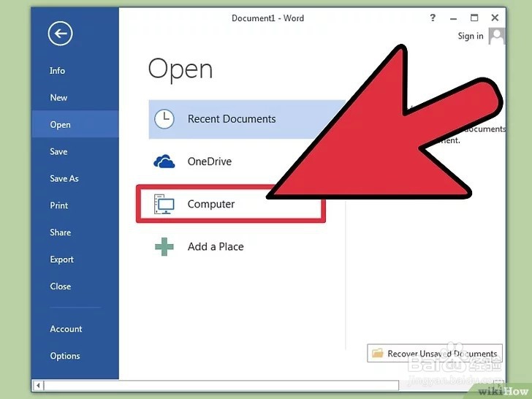Maximize the Word window
Image resolution: width=532 pixels, height=399 pixels.
(474, 18)
